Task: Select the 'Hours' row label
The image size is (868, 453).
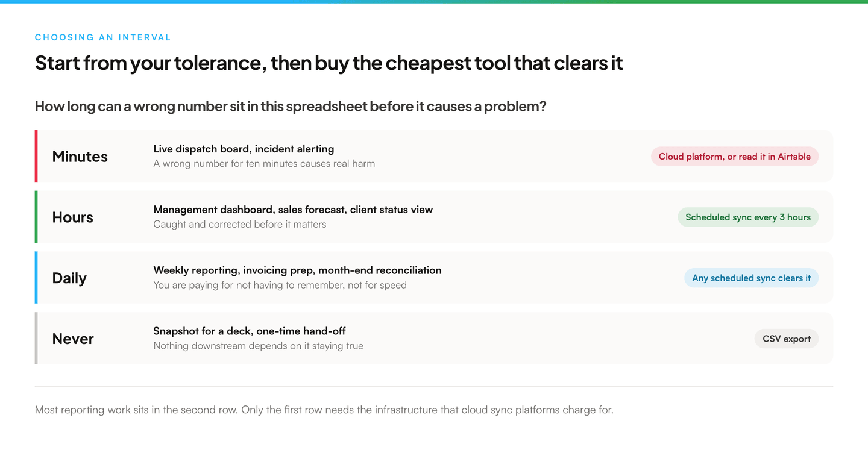Action: (72, 217)
